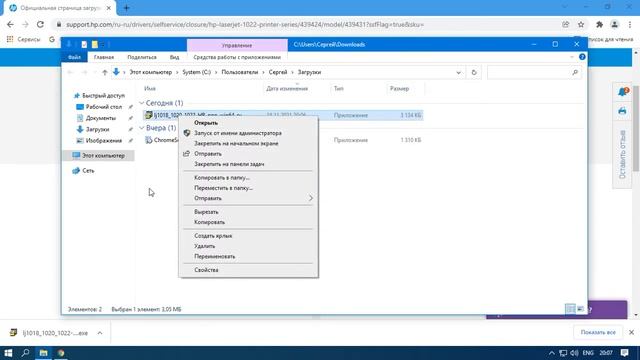Click the quick access properties checkmark icon
Image resolution: width=640 pixels, height=360 pixels.
point(84,44)
